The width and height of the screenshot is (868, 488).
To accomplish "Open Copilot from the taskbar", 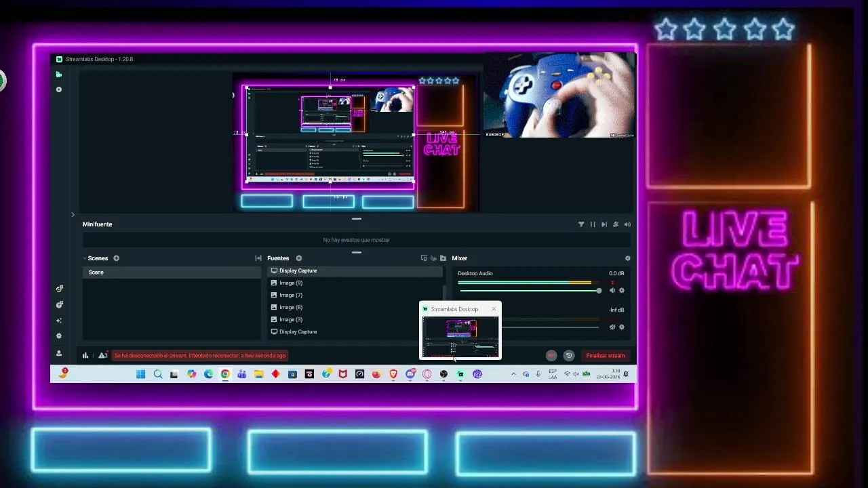I will [x=192, y=374].
